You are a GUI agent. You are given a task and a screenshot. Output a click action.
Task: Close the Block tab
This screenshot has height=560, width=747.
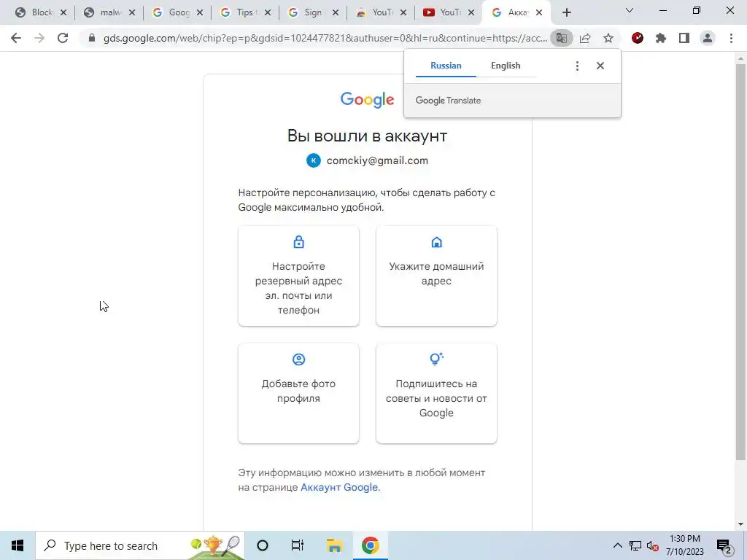[x=63, y=13]
